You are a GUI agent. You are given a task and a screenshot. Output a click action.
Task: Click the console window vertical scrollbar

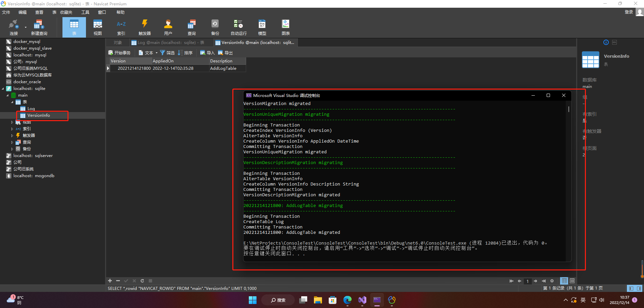pos(568,109)
